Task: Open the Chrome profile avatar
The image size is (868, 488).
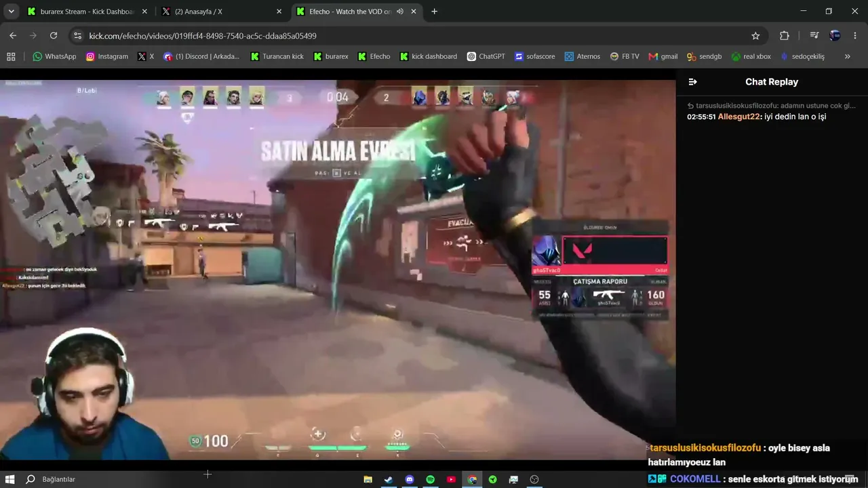Action: [835, 35]
